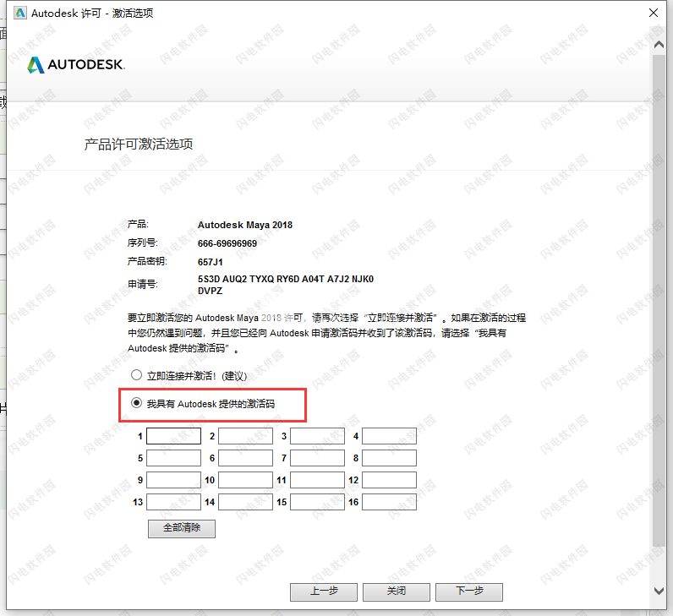Image resolution: width=673 pixels, height=616 pixels.
Task: Click activation code field 7
Action: click(x=317, y=458)
